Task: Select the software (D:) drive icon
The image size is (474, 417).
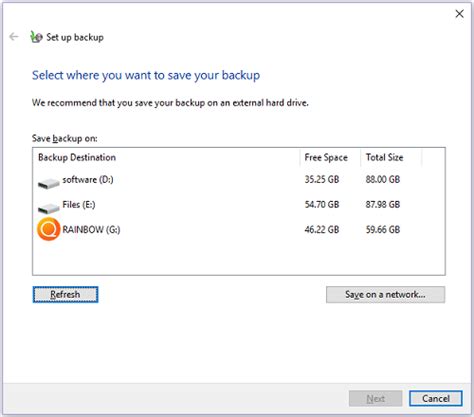Action: tap(49, 183)
